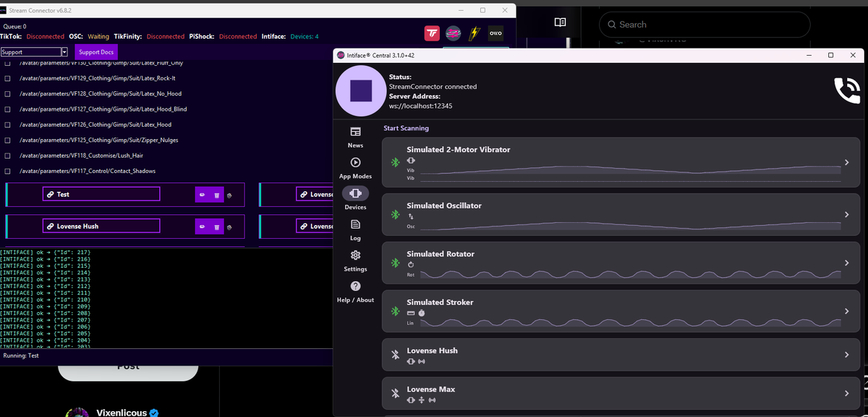Click the Search field in the background browser

[x=705, y=25]
